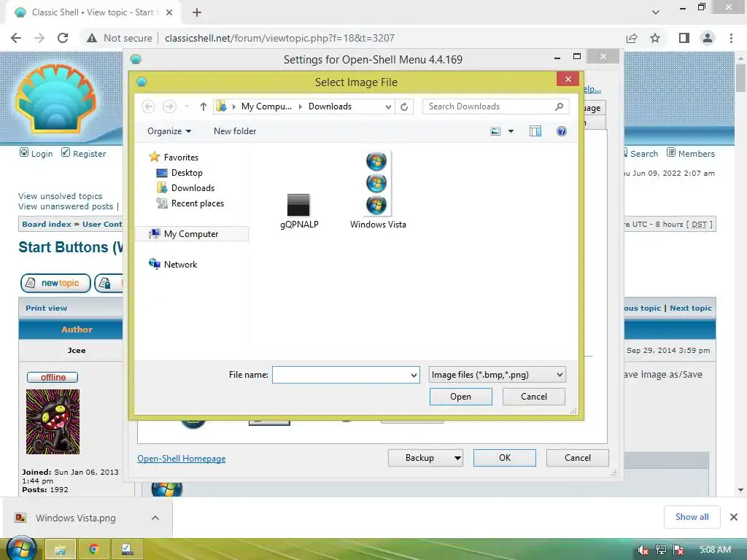Click Chrome icon in taskbar
747x560 pixels.
coord(94,550)
